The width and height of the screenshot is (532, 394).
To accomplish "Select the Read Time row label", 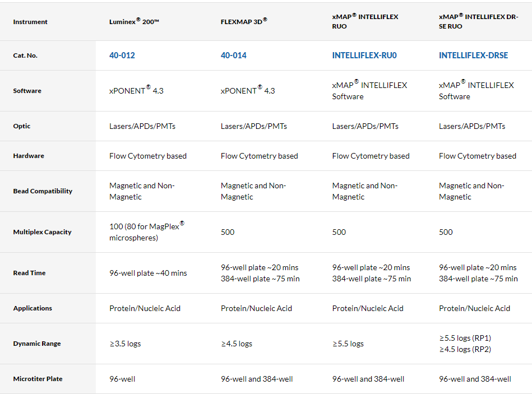I will pos(29,273).
